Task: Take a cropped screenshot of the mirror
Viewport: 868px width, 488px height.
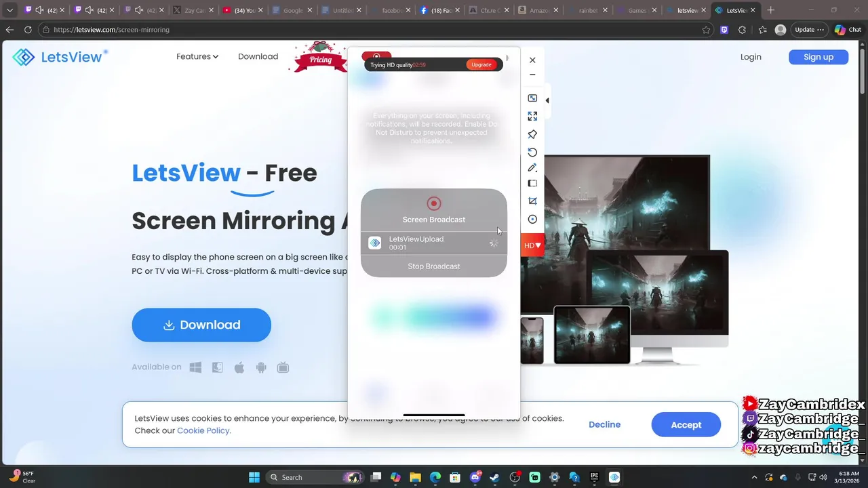Action: tap(532, 201)
